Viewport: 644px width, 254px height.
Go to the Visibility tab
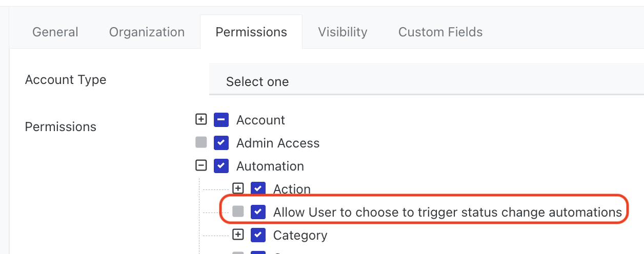click(x=343, y=32)
